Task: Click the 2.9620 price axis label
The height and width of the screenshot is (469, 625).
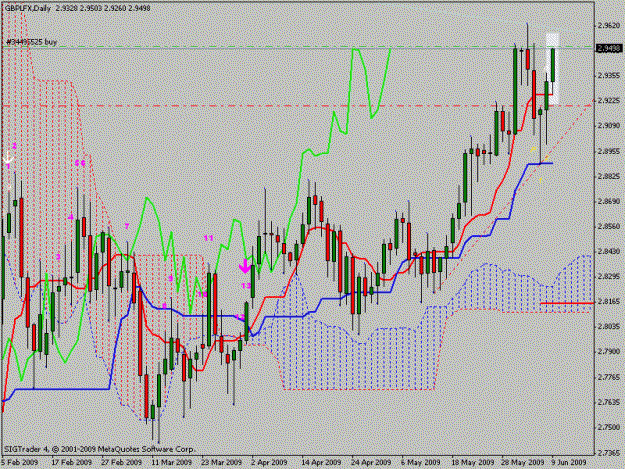Action: pyautogui.click(x=609, y=26)
